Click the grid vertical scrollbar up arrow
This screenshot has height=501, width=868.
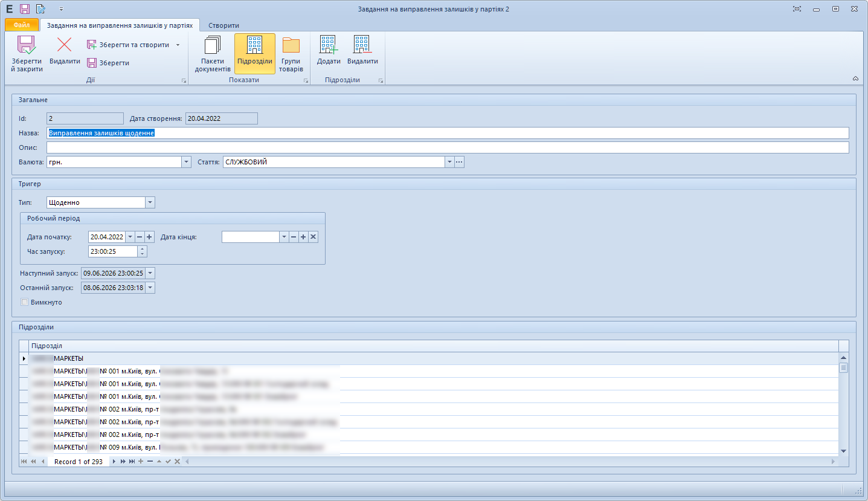pos(844,358)
